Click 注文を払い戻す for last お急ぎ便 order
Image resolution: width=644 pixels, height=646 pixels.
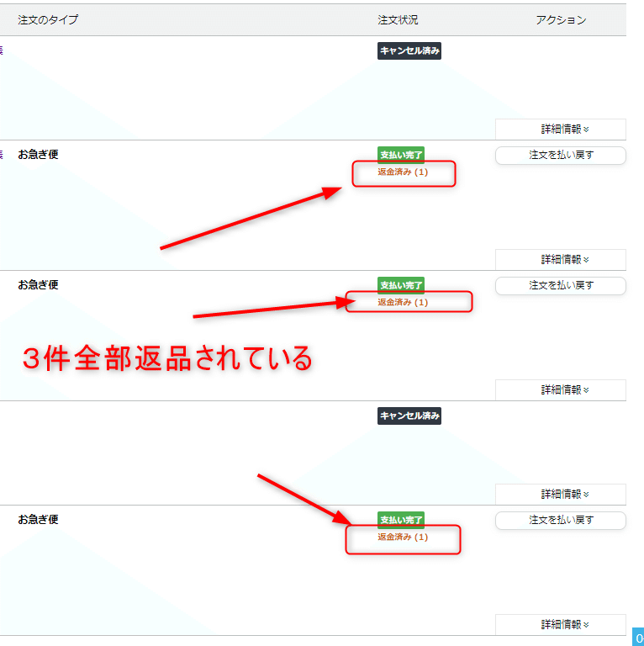coord(561,521)
